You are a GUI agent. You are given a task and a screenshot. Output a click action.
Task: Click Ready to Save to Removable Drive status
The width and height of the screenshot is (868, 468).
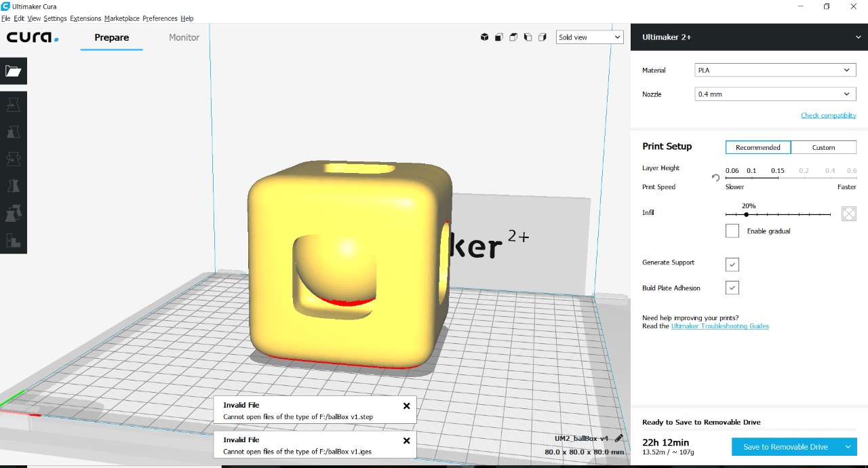701,422
